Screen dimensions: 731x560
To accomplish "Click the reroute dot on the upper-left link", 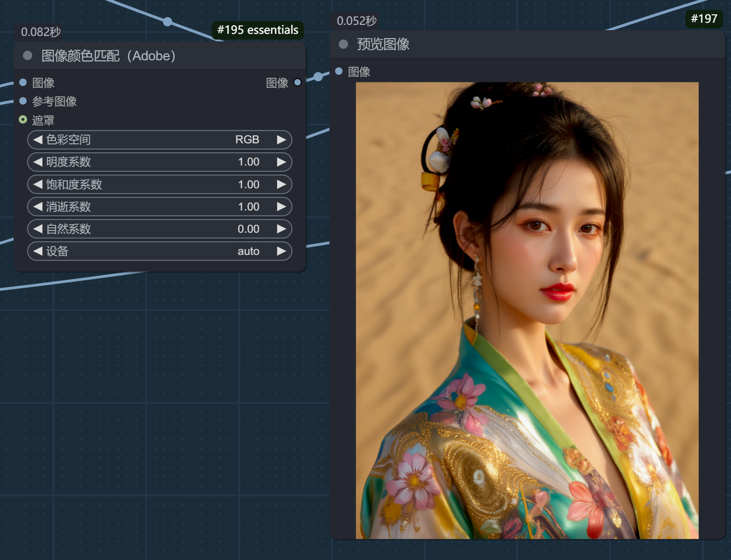I will click(168, 22).
